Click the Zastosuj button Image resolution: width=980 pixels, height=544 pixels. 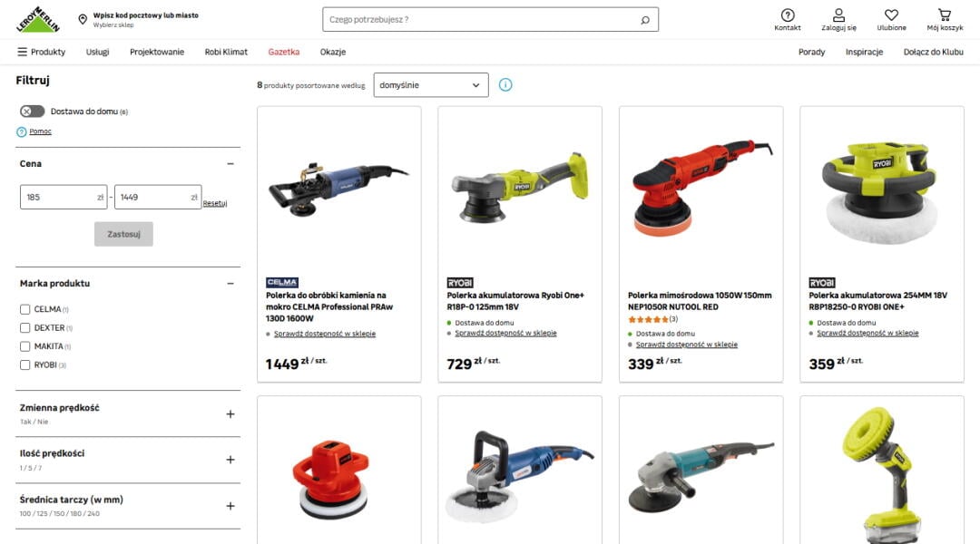[x=123, y=234]
